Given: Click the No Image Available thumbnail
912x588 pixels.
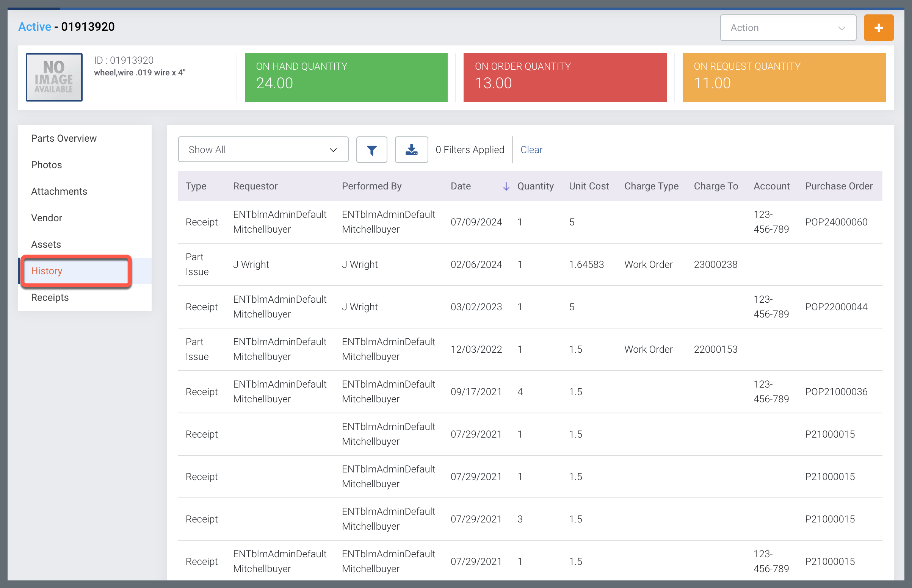Looking at the screenshot, I should (54, 77).
